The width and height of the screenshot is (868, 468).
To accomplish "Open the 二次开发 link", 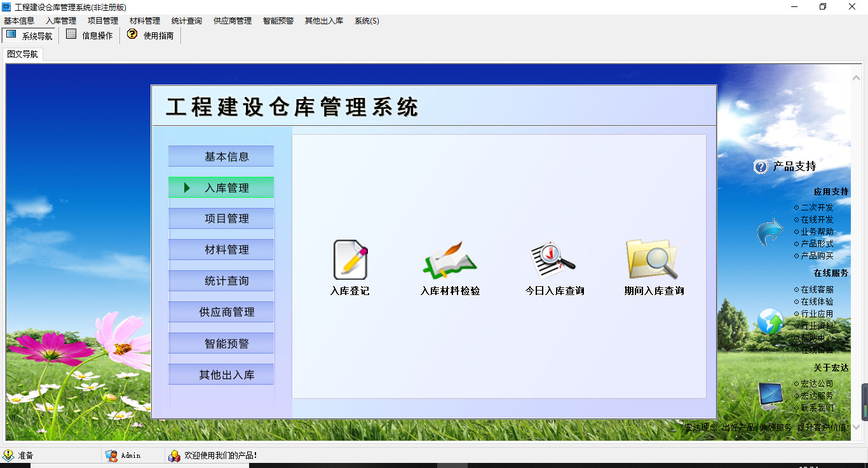I will tap(817, 207).
